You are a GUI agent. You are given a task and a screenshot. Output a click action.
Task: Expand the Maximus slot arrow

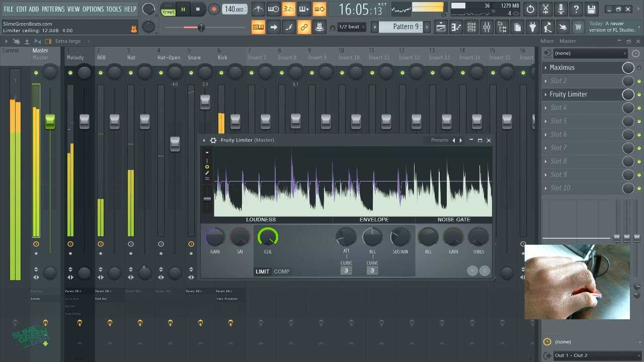[x=546, y=67]
